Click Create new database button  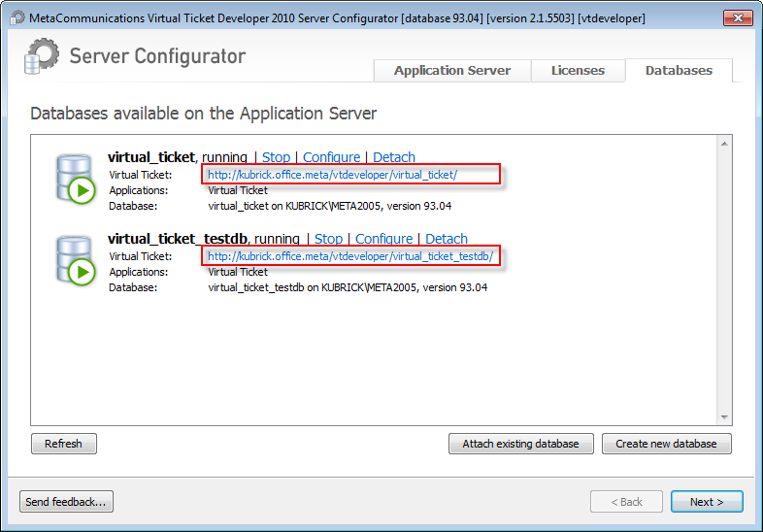(x=666, y=444)
